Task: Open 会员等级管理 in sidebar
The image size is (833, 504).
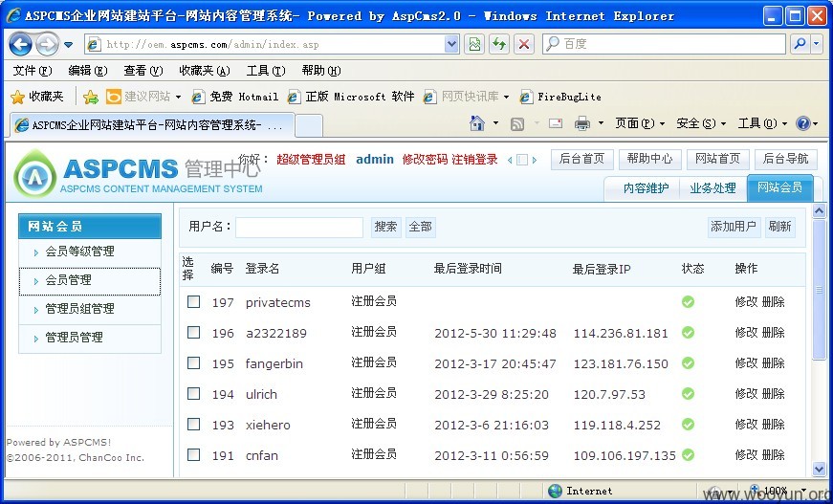Action: pos(90,252)
